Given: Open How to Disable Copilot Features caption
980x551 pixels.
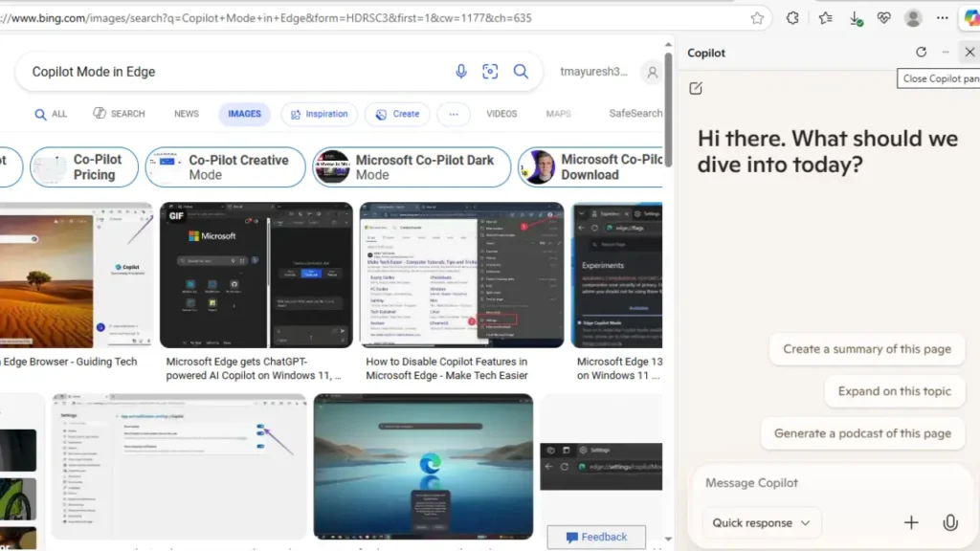Looking at the screenshot, I should [447, 368].
